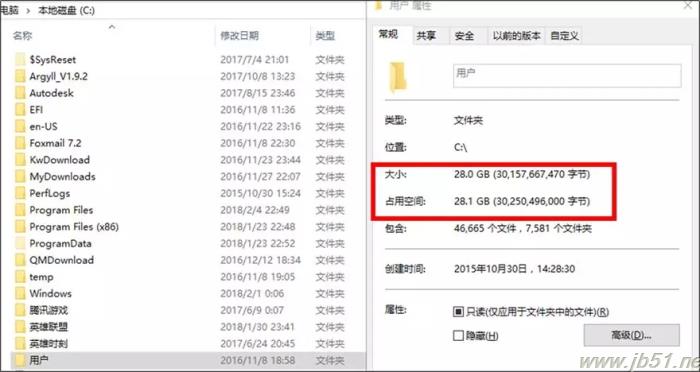
Task: Click date 2015/10/30 15:24 of PerfLogs
Action: click(x=260, y=193)
